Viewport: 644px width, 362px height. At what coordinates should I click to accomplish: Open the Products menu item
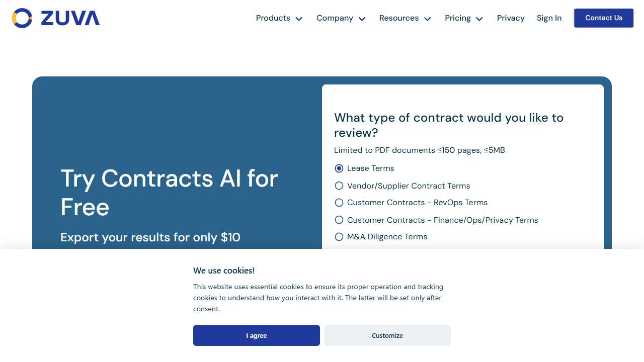(x=273, y=18)
